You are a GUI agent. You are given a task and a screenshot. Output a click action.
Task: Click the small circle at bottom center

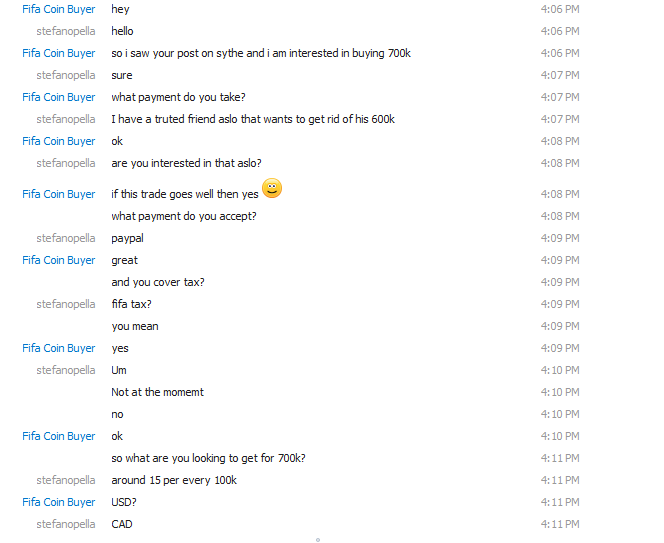tap(318, 540)
